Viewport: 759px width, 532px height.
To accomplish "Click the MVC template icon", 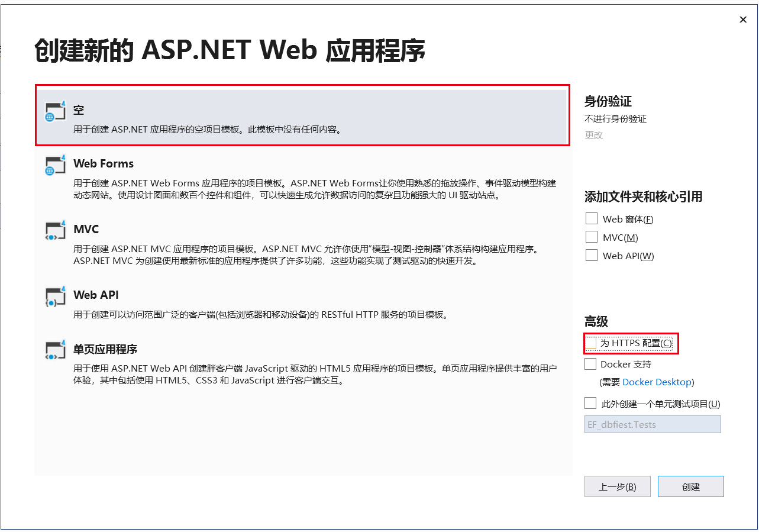I will tap(55, 230).
